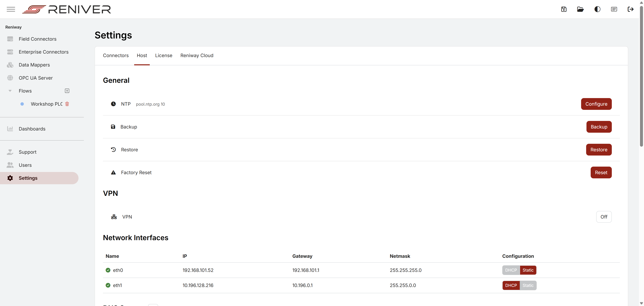Viewport: 644px width, 306px height.
Task: Switch eth0 configuration to DHCP
Action: tap(511, 270)
